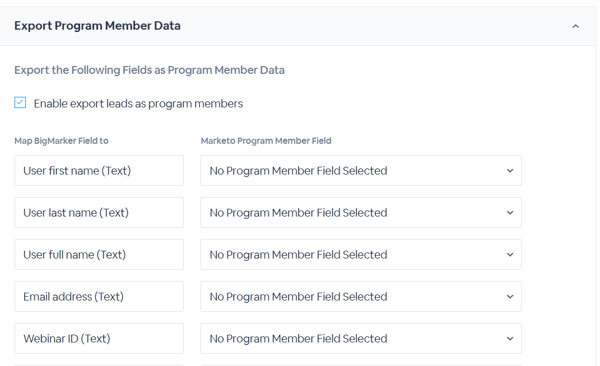The image size is (600, 366).
Task: Uncheck Enable export leads as program members
Action: click(x=20, y=103)
